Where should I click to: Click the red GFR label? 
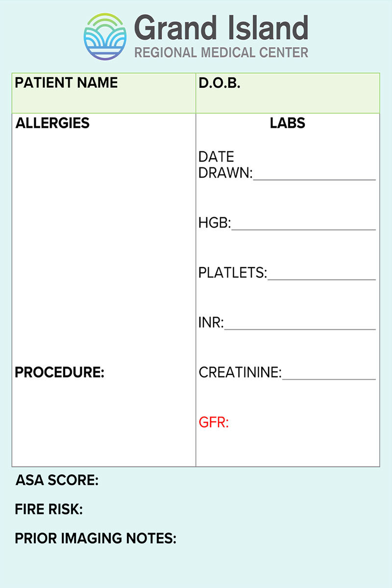click(214, 422)
